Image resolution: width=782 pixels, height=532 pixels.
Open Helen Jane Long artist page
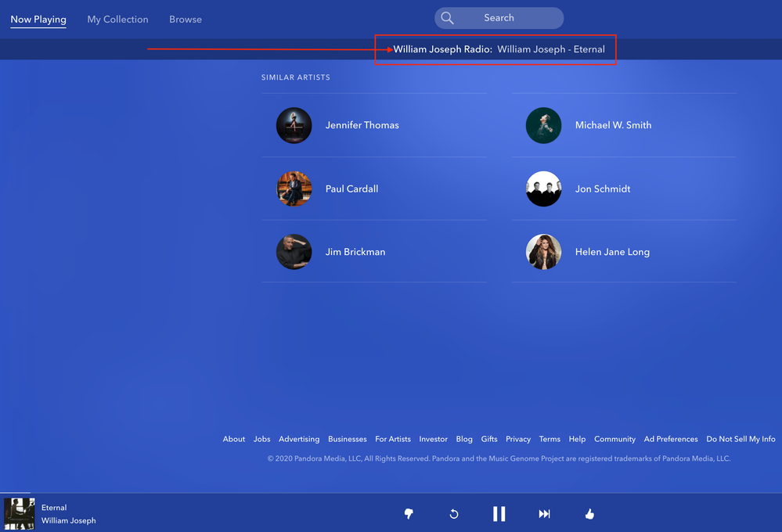point(611,252)
